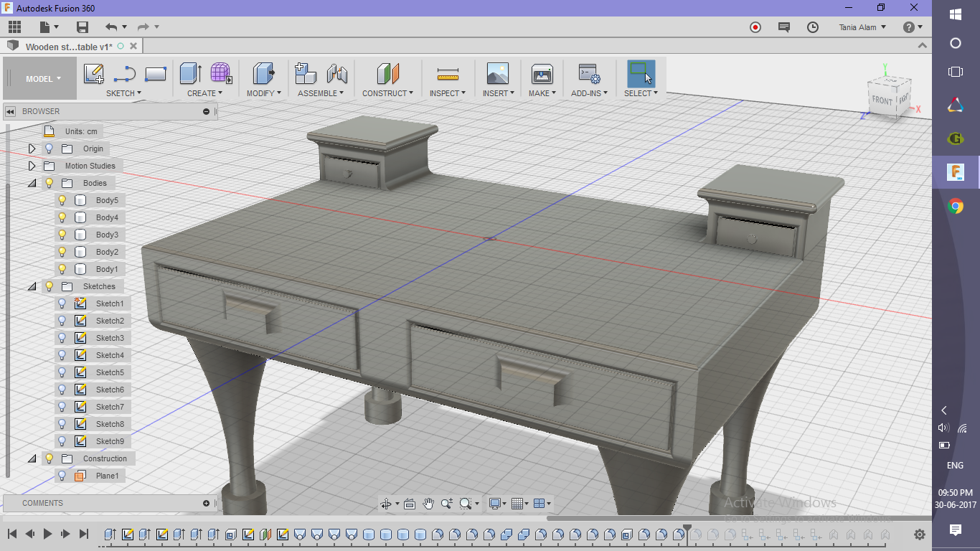
Task: Select the Extrude tool icon
Action: [190, 73]
